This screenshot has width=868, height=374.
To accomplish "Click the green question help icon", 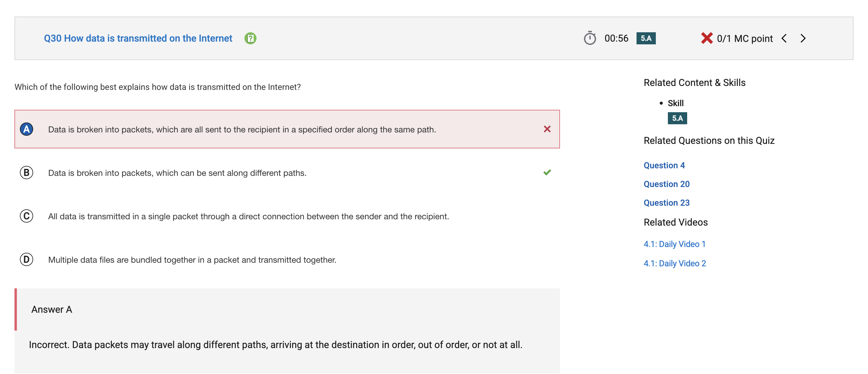I will tap(250, 38).
